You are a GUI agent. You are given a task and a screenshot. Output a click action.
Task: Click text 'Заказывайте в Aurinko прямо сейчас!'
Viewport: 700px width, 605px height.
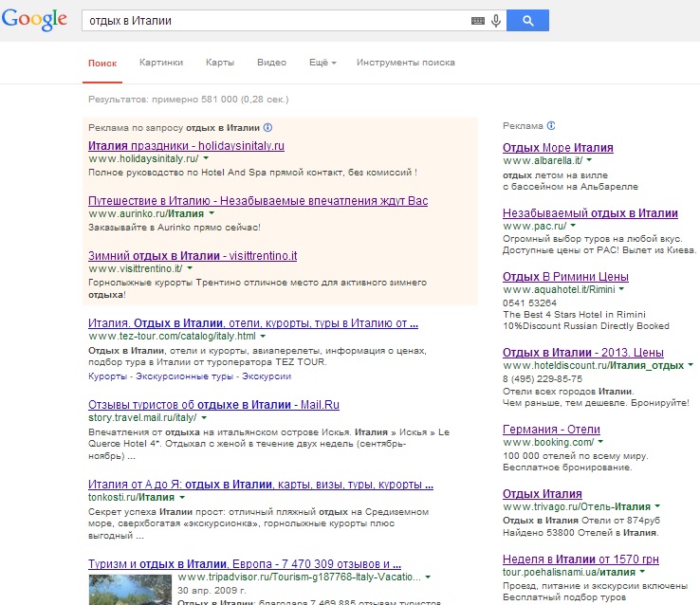click(175, 227)
